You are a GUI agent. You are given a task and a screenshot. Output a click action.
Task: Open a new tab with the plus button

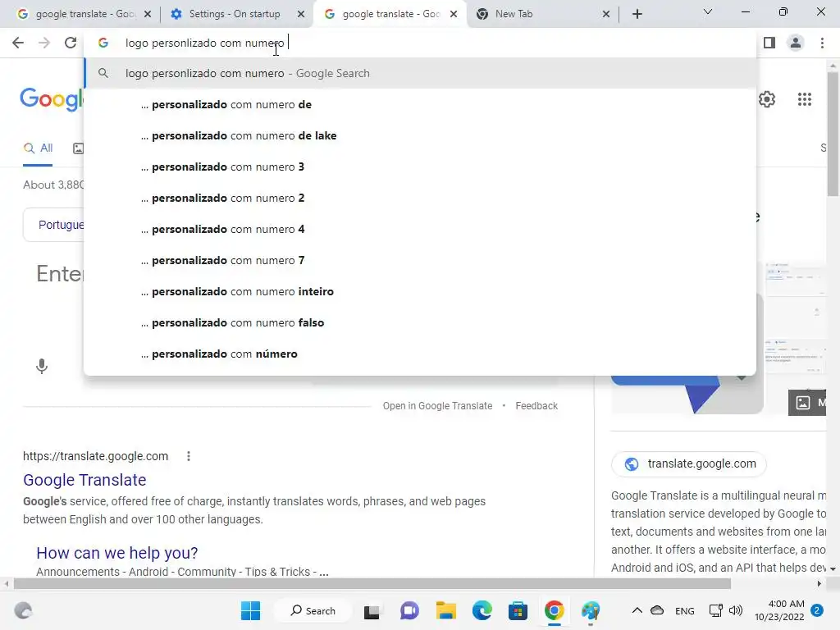pos(637,14)
